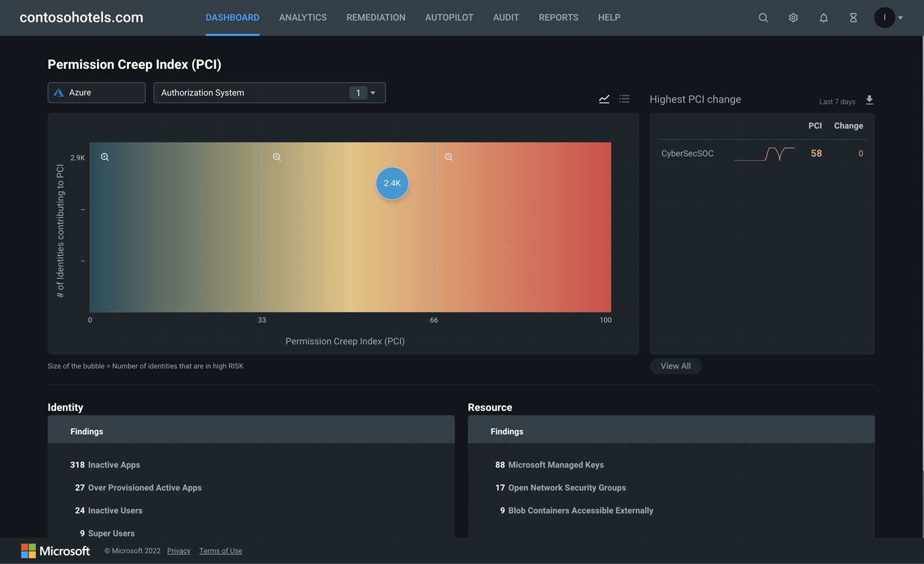Screen dimensions: 924x564
Task: Open the Audit tab
Action: tap(506, 17)
